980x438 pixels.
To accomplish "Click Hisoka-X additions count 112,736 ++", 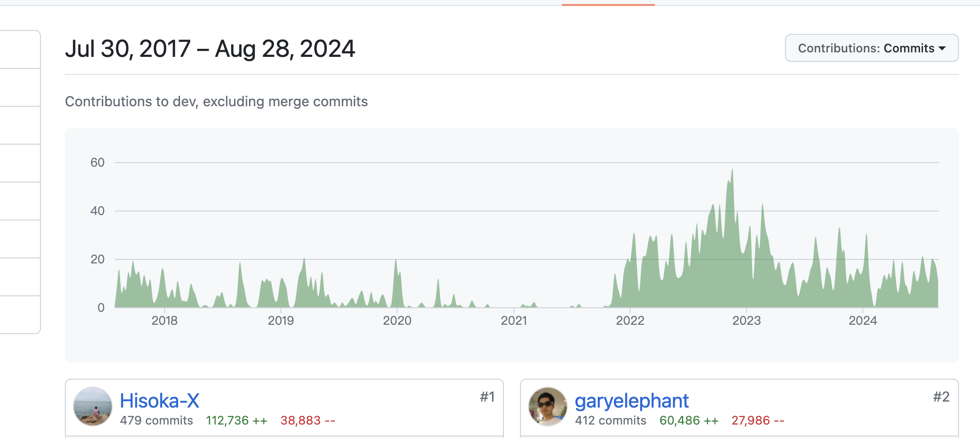I will pyautogui.click(x=237, y=421).
